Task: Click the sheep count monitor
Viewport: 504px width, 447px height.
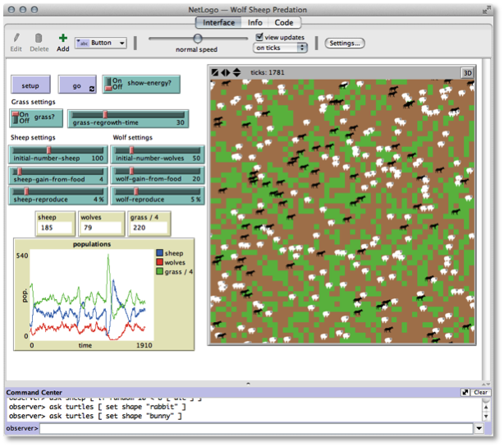Action: 55,223
